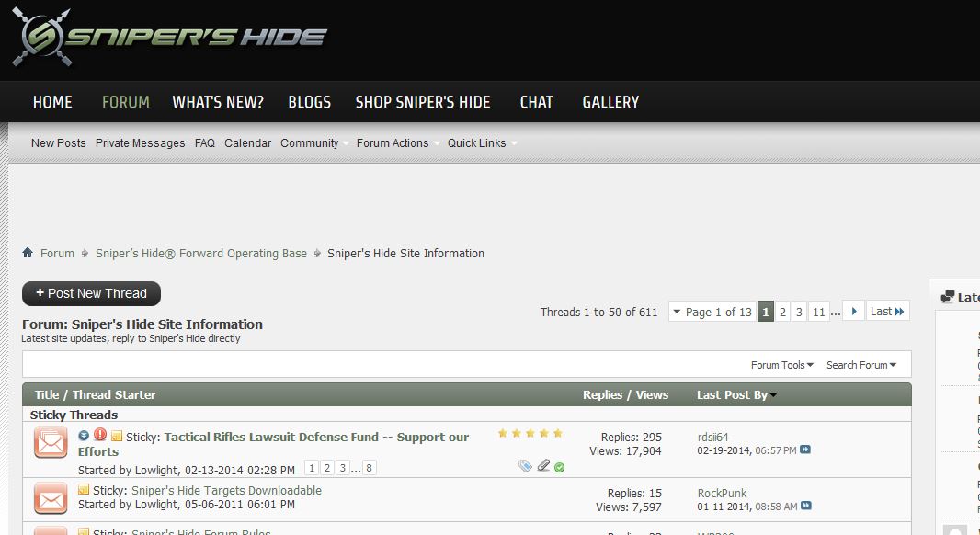Screen dimensions: 980x535
Task: Click sticky note icon before Tactical Rifles title
Action: (x=117, y=436)
